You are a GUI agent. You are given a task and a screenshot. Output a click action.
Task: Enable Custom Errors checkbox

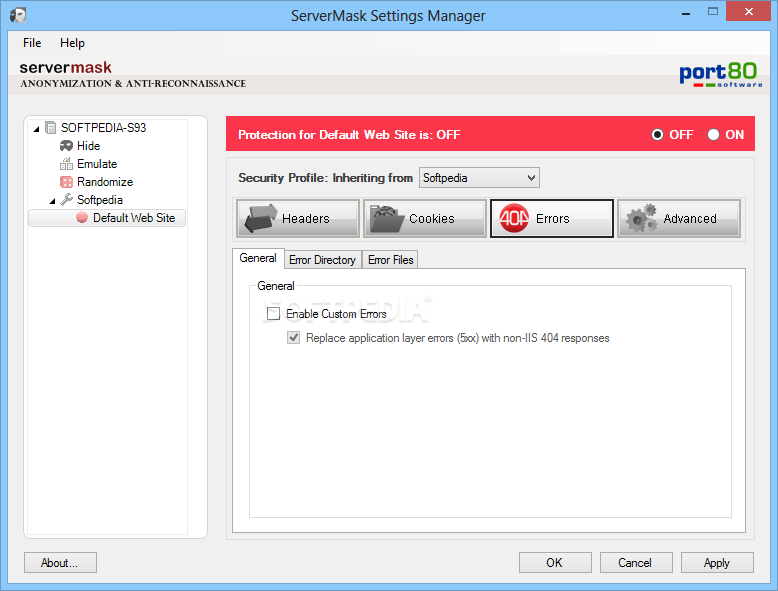coord(273,314)
